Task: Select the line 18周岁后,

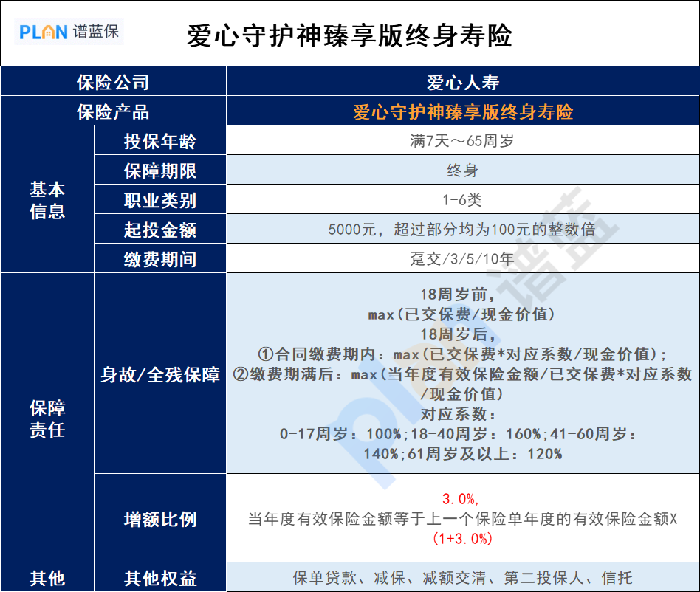Action: click(x=458, y=334)
